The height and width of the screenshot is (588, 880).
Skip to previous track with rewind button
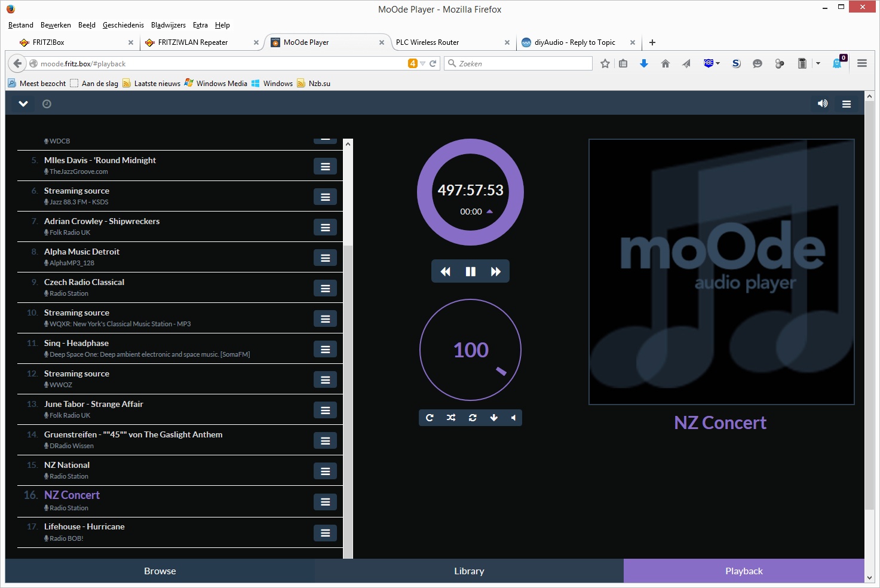tap(446, 271)
